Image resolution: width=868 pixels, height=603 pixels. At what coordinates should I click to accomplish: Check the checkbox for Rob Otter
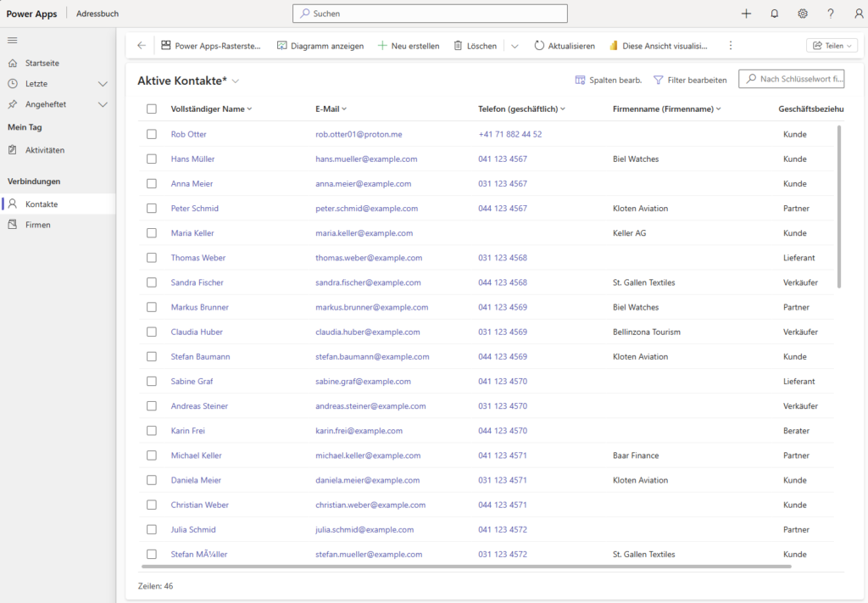tap(152, 134)
